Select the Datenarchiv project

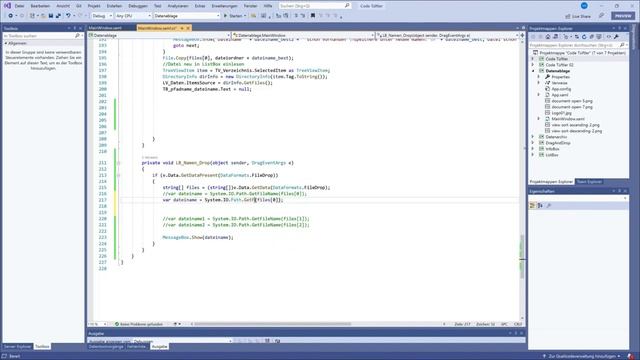(556, 137)
